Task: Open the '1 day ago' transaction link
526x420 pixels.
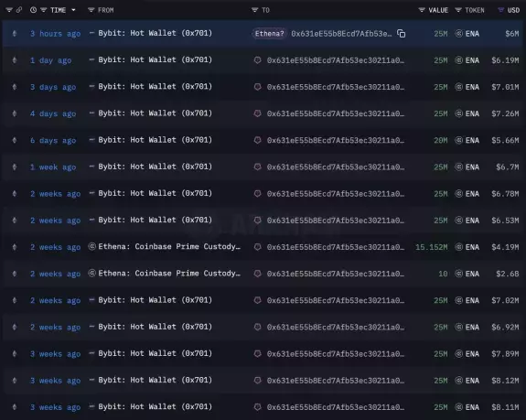Action: (x=50, y=60)
